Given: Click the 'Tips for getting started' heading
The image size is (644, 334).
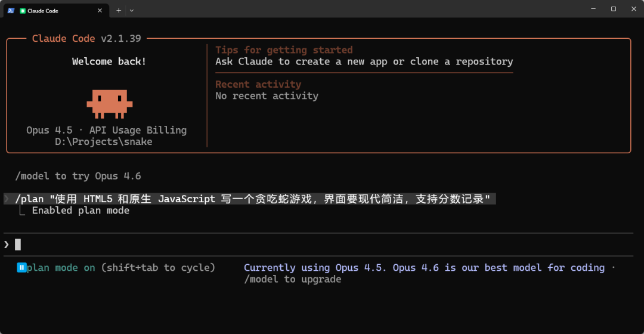Looking at the screenshot, I should 283,50.
